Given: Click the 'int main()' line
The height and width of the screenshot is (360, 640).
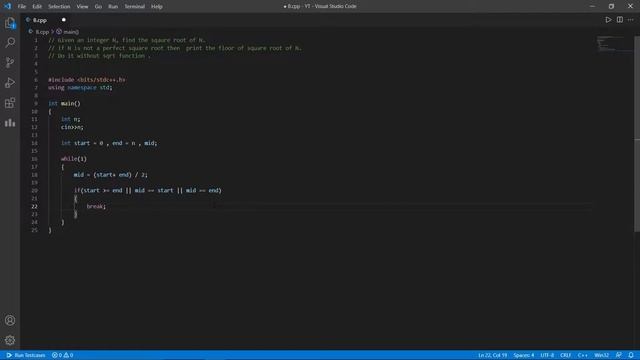Looking at the screenshot, I should (64, 103).
